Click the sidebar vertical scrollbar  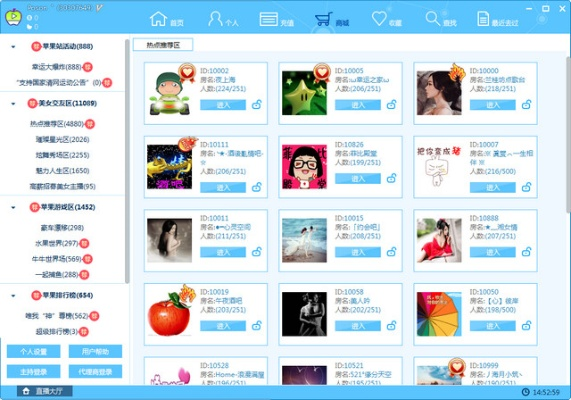(x=127, y=160)
